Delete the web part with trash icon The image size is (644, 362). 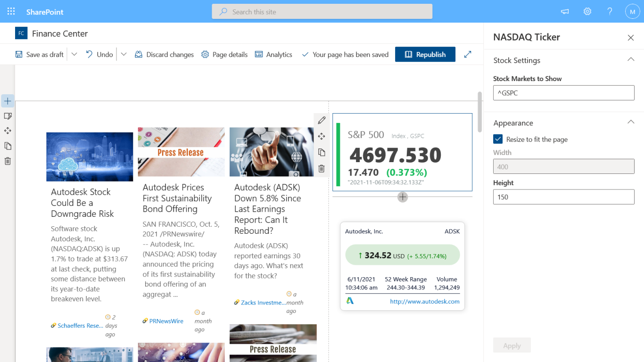click(322, 168)
